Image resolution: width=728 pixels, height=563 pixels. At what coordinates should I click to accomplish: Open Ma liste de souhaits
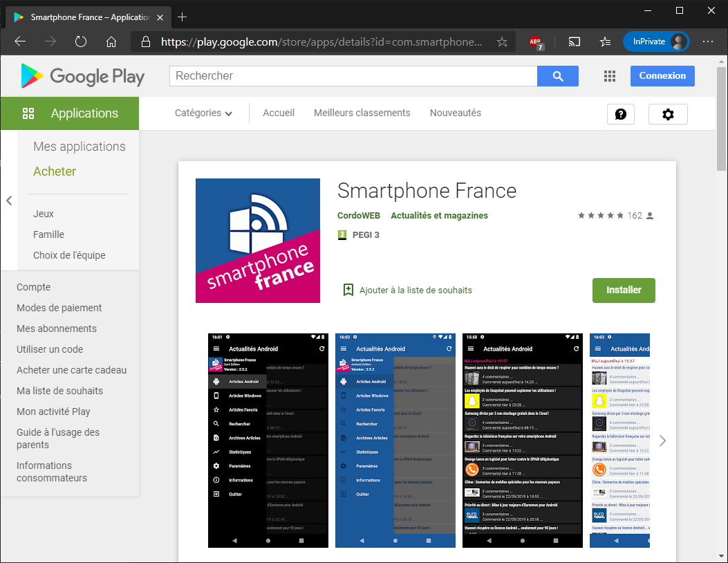click(60, 391)
